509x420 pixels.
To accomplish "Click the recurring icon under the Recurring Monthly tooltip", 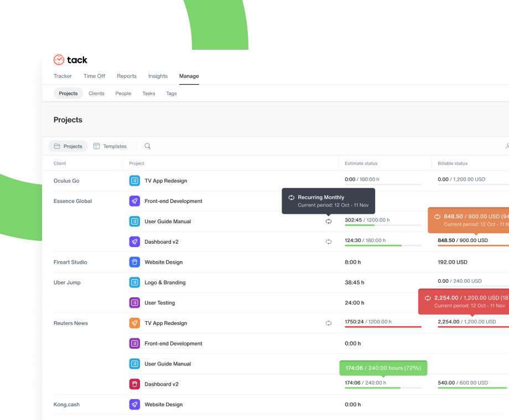I will tap(329, 221).
